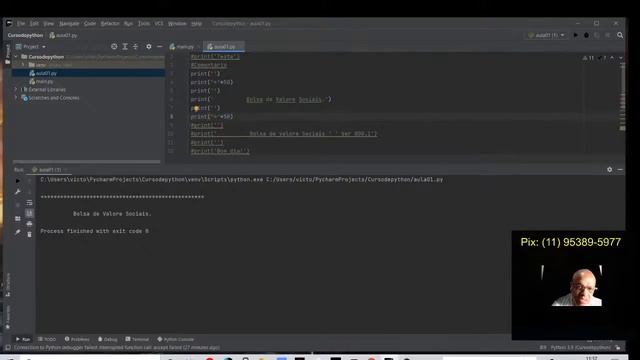Open the TODO tool window tab
Viewport: 640px width, 360px height.
tap(47, 339)
